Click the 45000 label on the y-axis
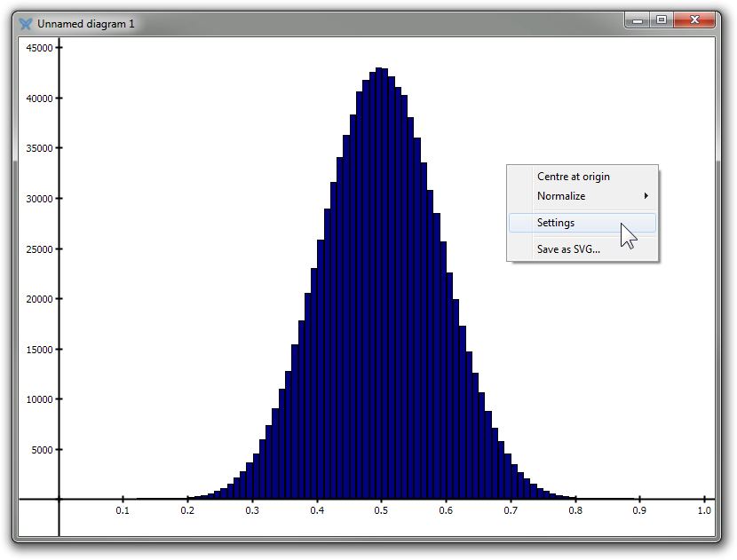Screen dimensions: 737x560 [x=38, y=48]
